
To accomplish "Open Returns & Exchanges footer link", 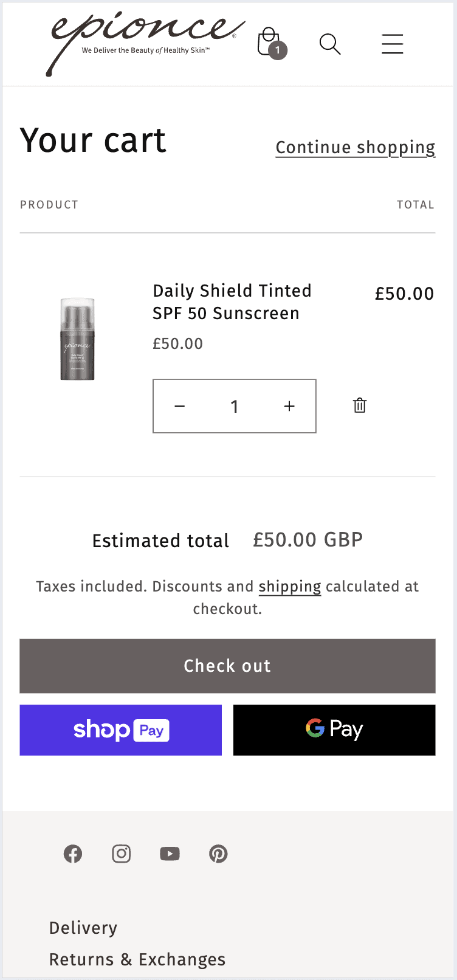I will point(137,959).
